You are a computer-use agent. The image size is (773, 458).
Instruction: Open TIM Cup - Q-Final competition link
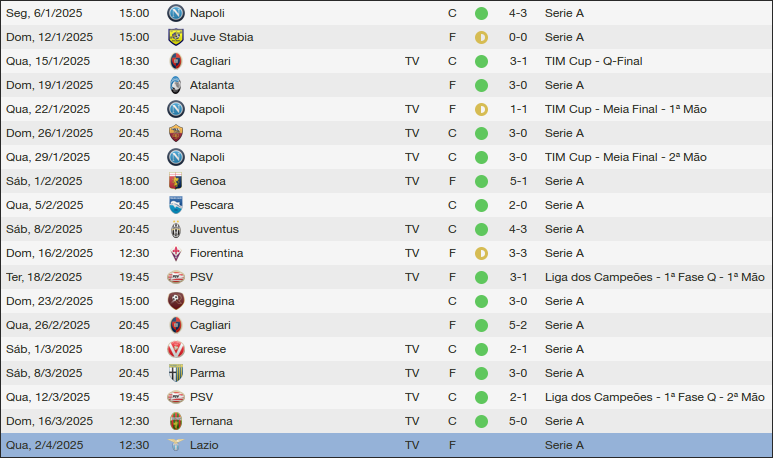[x=593, y=61]
